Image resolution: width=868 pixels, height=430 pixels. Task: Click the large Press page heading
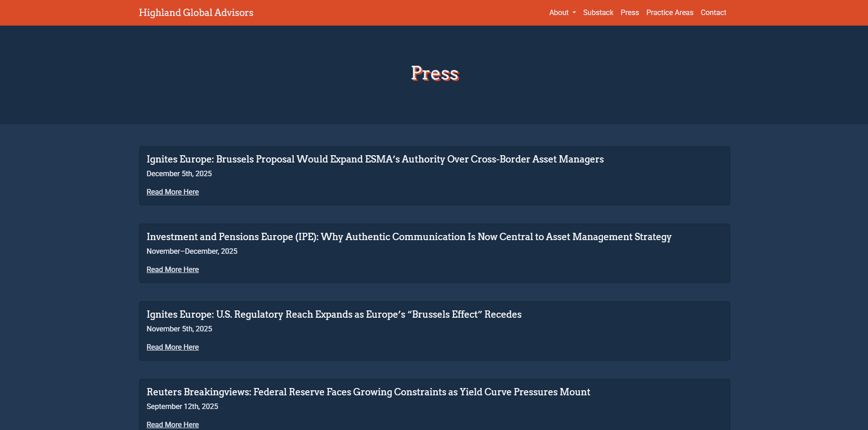coord(435,73)
